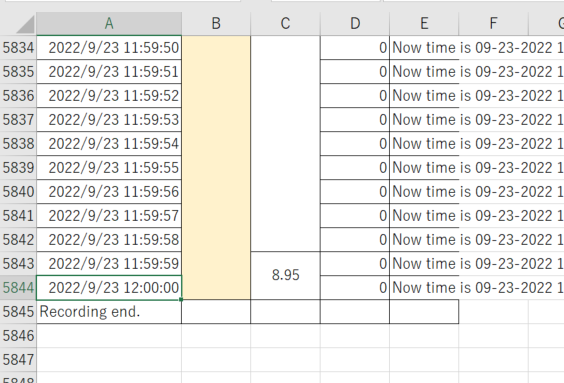Select row 5839 header

18,168
